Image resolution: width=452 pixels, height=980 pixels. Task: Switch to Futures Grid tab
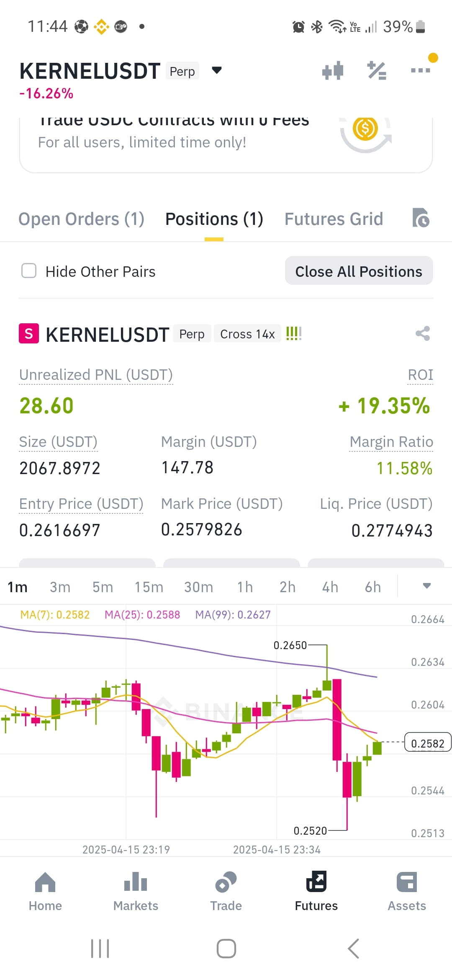(x=334, y=219)
